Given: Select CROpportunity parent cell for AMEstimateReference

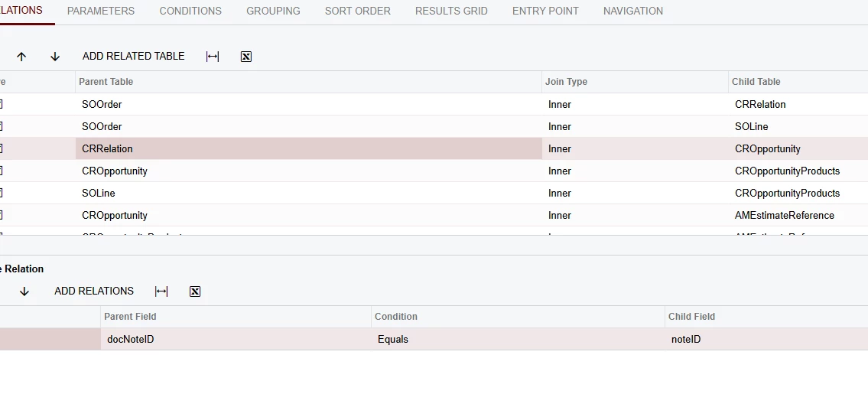Looking at the screenshot, I should pos(309,215).
